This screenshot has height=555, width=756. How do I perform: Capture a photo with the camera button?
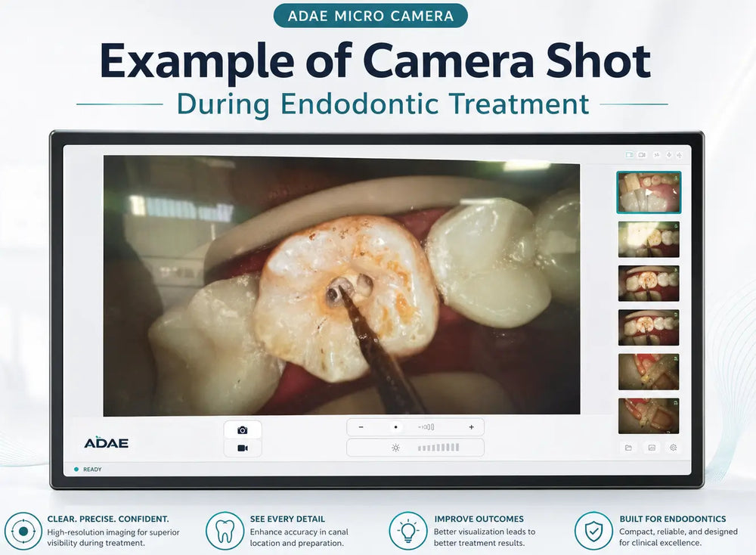(243, 429)
